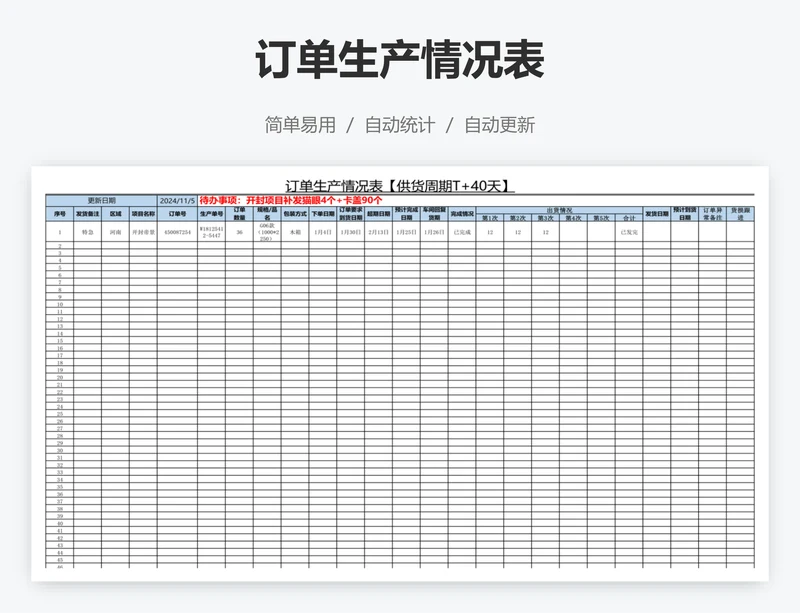
Task: Click the large title 订单生产情况表
Action: 400,60
